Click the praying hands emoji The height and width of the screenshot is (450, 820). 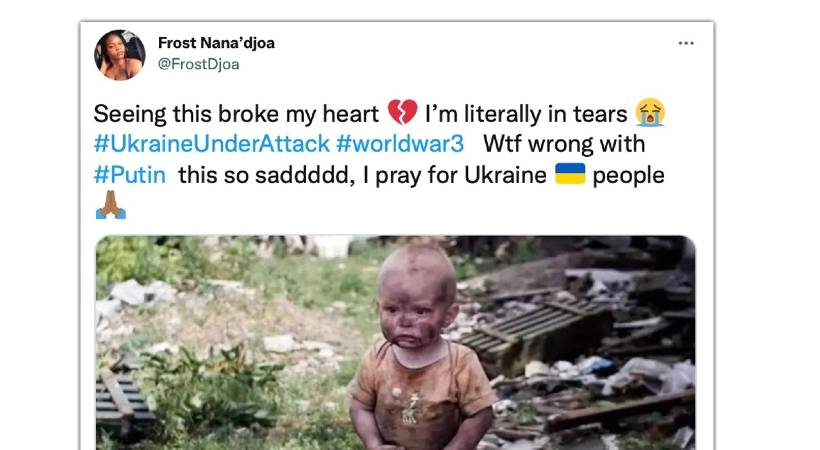111,205
